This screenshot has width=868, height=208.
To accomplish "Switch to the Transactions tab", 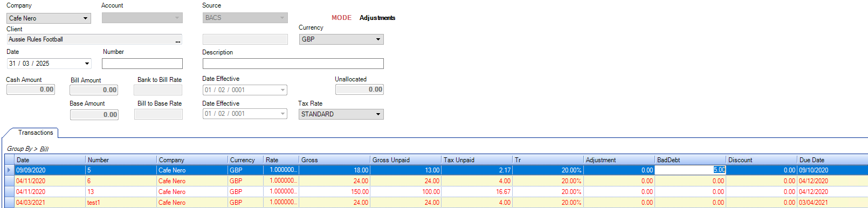I will click(36, 133).
